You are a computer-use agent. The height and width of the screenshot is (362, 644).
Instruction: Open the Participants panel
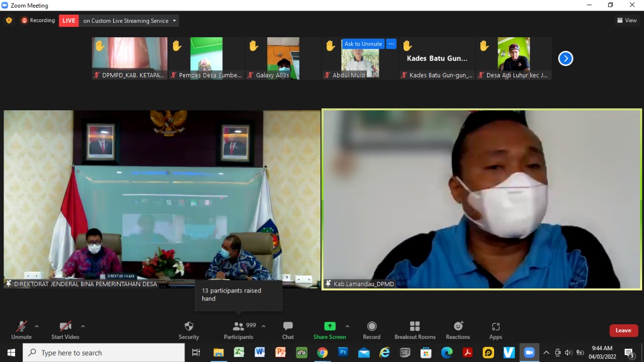(238, 330)
